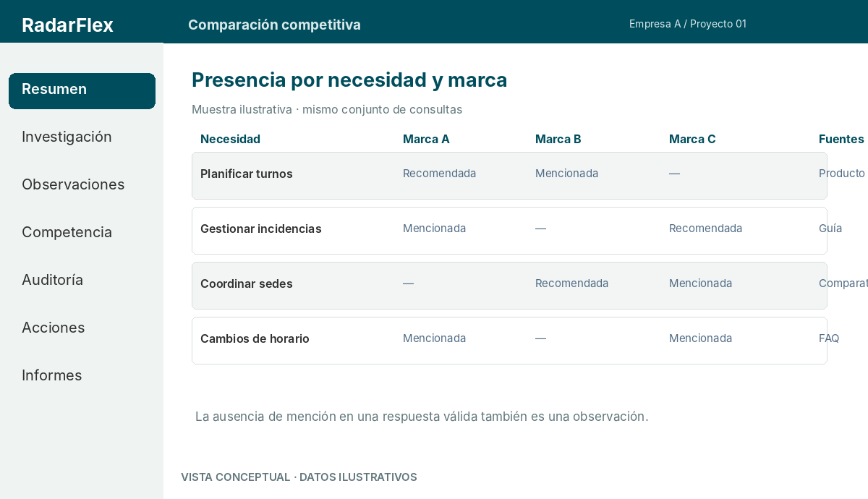Click Recomendada under Marca B for Coordinar sedes
The width and height of the screenshot is (868, 499).
[571, 283]
